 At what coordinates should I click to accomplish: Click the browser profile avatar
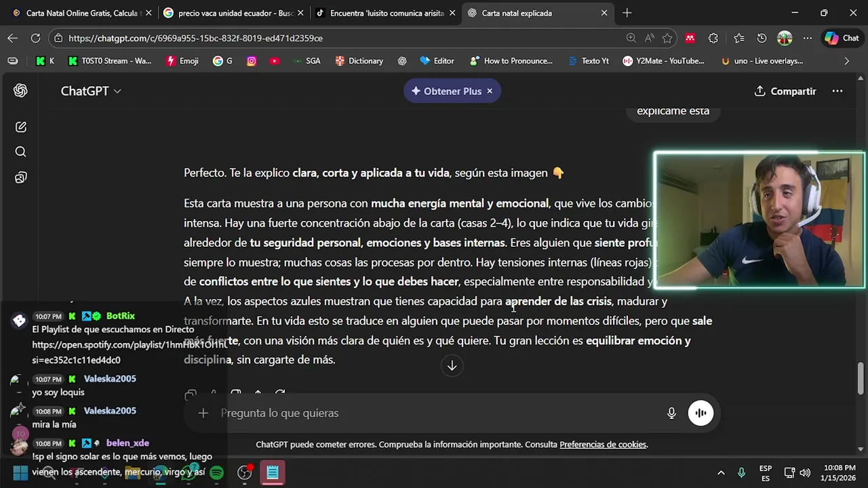[785, 38]
